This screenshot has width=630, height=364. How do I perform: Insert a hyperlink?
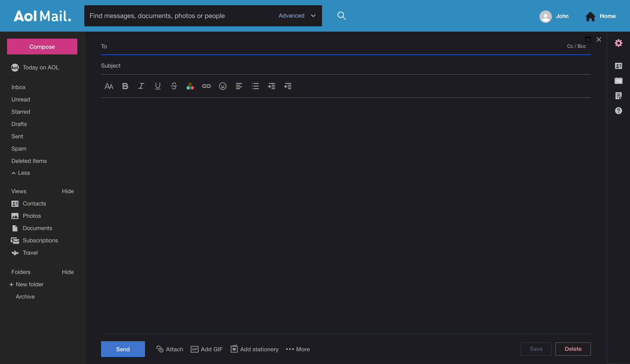pos(206,86)
